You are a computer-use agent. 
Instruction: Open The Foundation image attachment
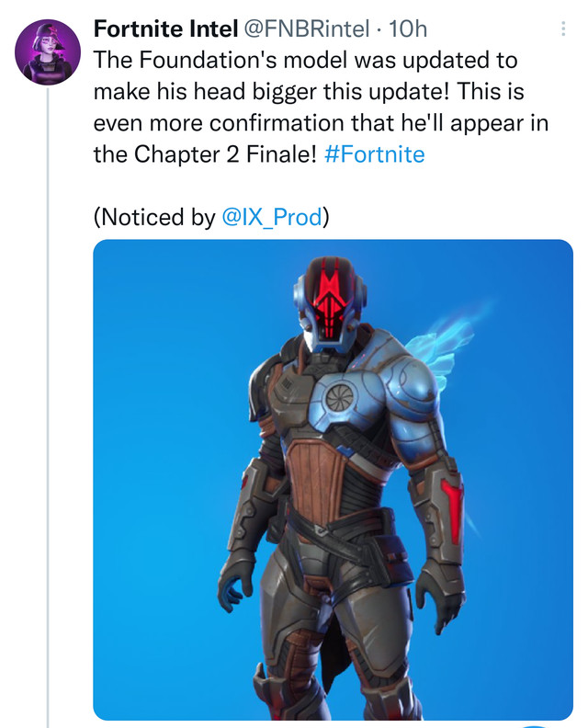(333, 478)
